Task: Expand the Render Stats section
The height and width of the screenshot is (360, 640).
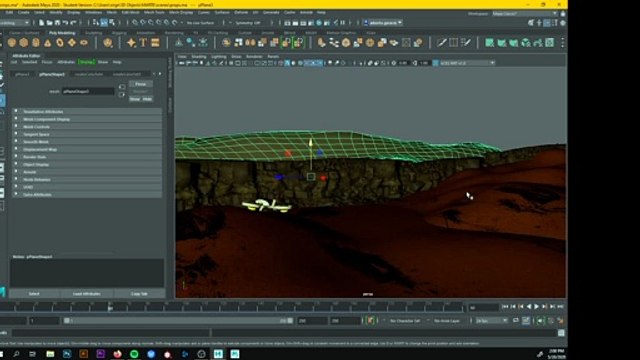Action: 87,157
